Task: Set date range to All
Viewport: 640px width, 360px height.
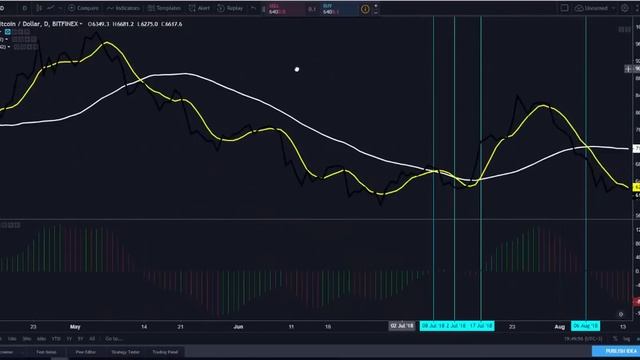Action: [x=92, y=339]
